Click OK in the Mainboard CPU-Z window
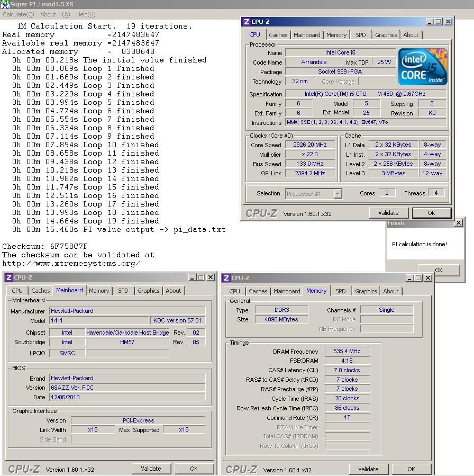Image resolution: width=474 pixels, height=476 pixels. pos(194,469)
